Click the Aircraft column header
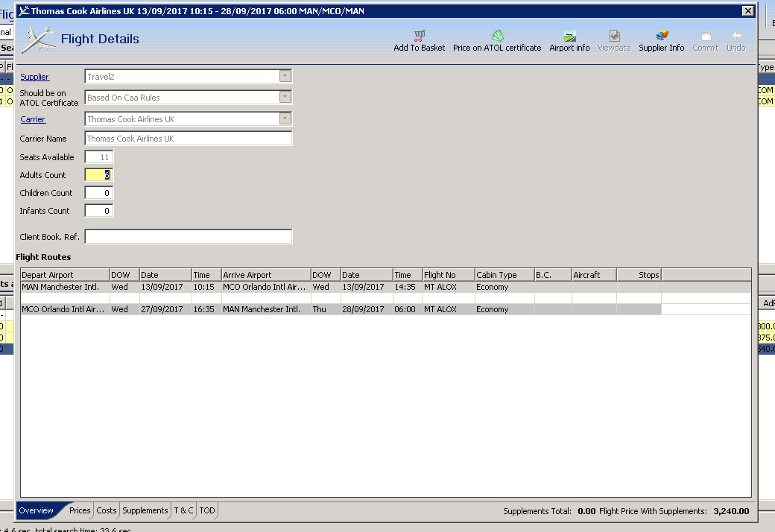Image resolution: width=775 pixels, height=532 pixels. (594, 275)
